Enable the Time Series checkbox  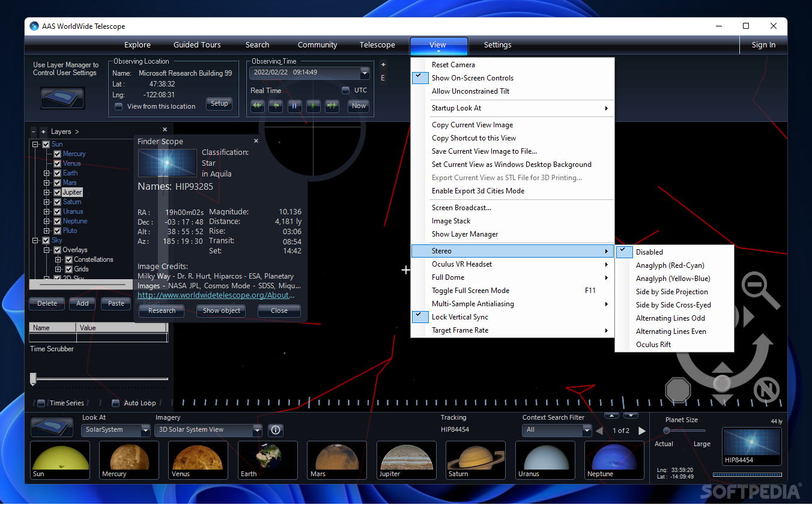pyautogui.click(x=41, y=403)
